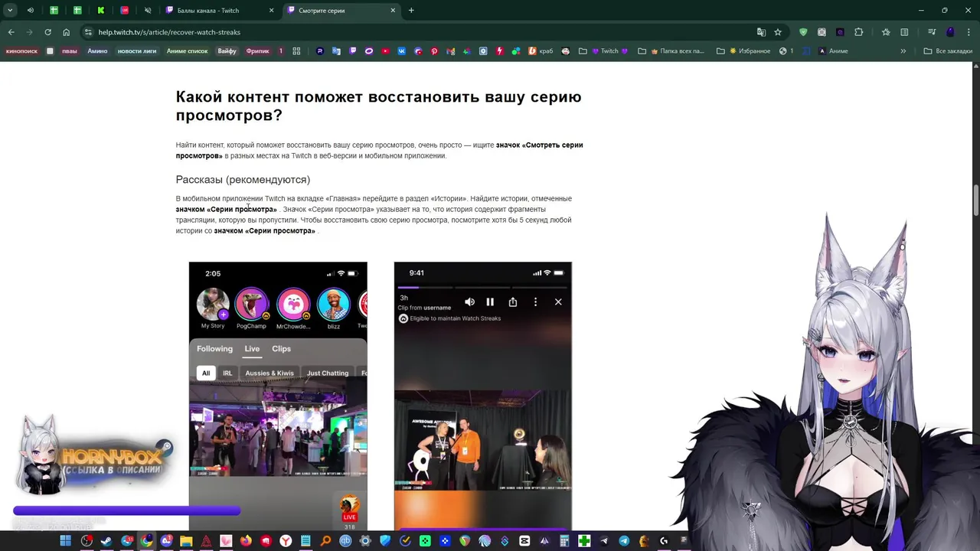Click the address bar URL

coord(169,32)
